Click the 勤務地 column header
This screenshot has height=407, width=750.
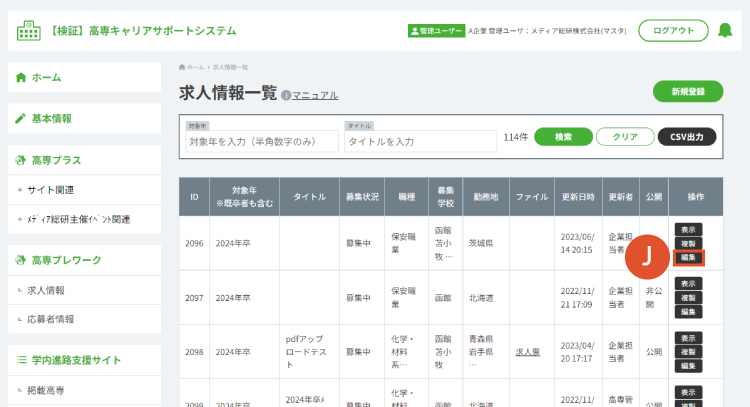tap(485, 197)
